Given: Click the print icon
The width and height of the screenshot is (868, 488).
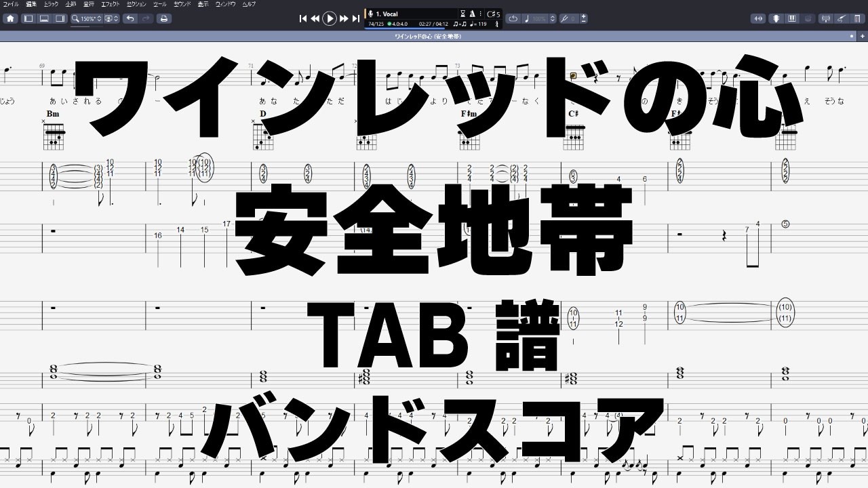Looking at the screenshot, I should 163,18.
